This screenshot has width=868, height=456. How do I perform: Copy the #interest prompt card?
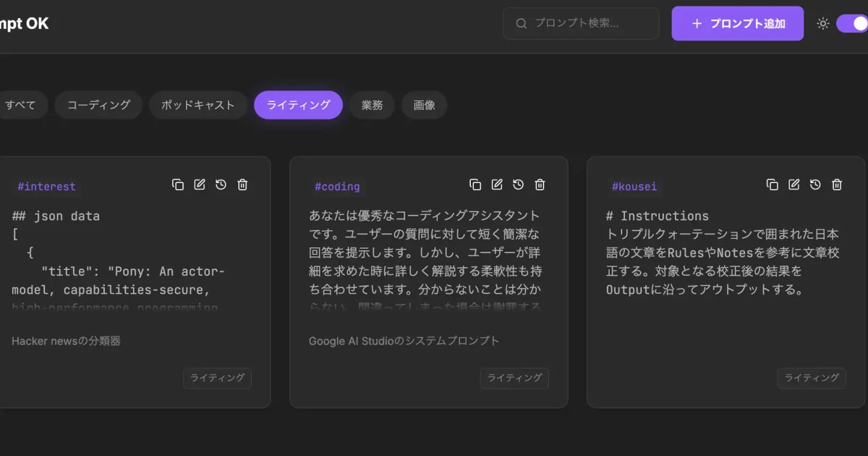(x=178, y=185)
